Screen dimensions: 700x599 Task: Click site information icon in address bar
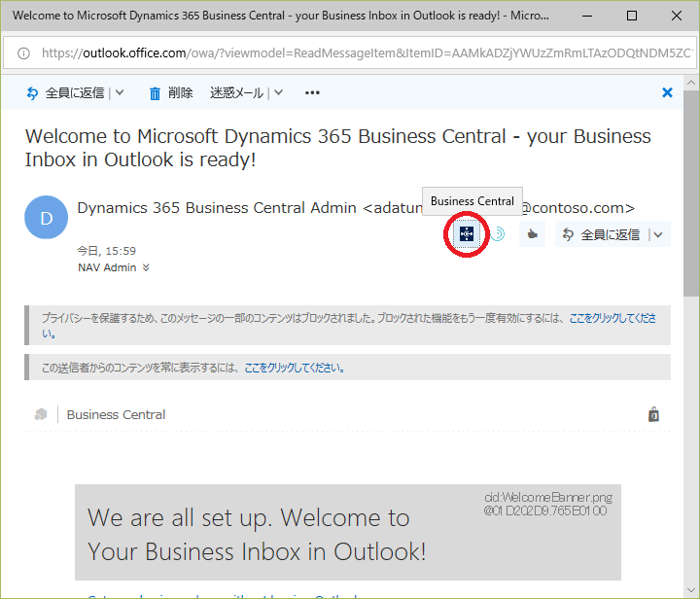tap(23, 53)
